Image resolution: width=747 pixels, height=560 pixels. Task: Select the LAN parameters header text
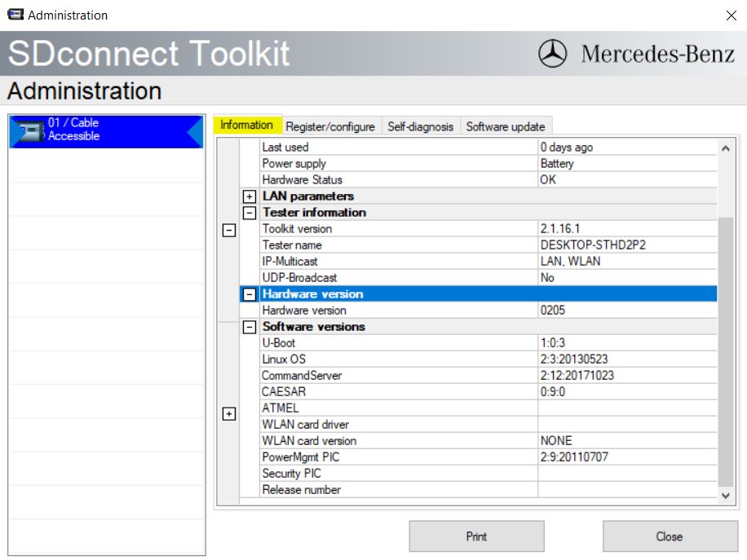coord(308,196)
